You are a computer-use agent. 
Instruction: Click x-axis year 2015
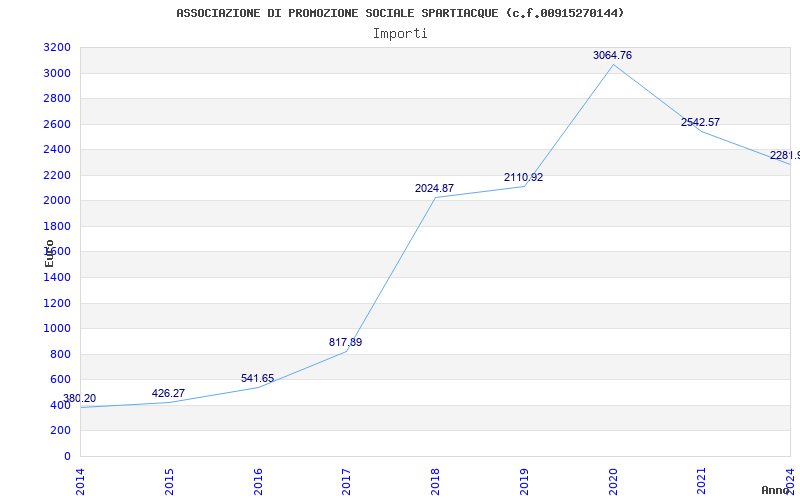tap(169, 482)
